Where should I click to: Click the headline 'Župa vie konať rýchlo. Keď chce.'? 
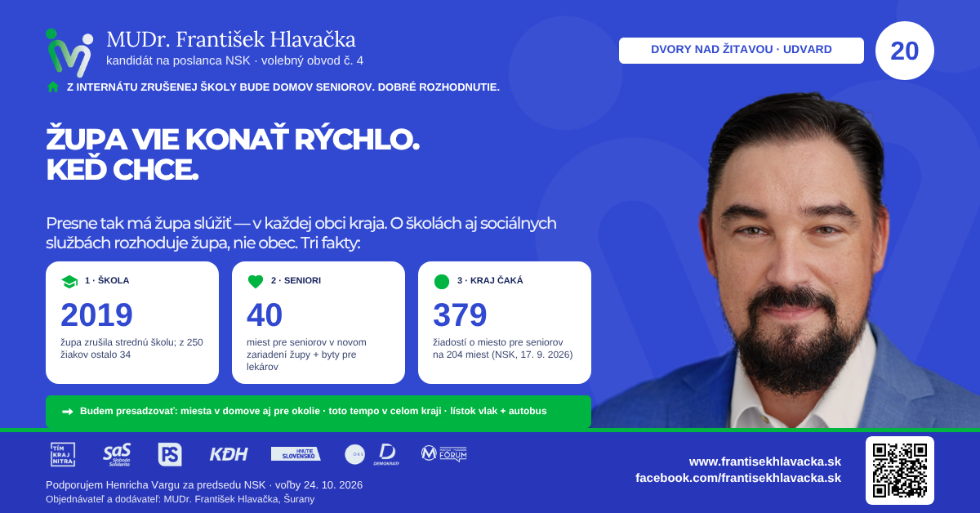coord(233,155)
